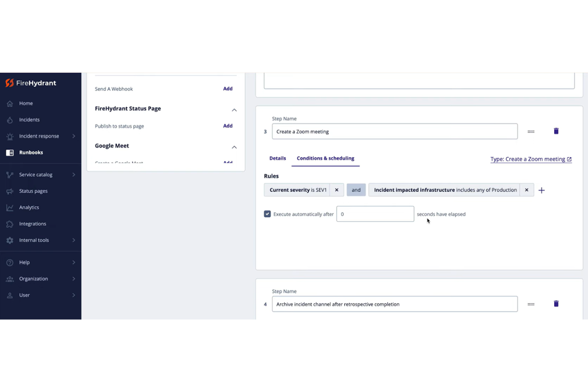The height and width of the screenshot is (392, 588).
Task: Click trash icon for step 4
Action: [x=556, y=304]
